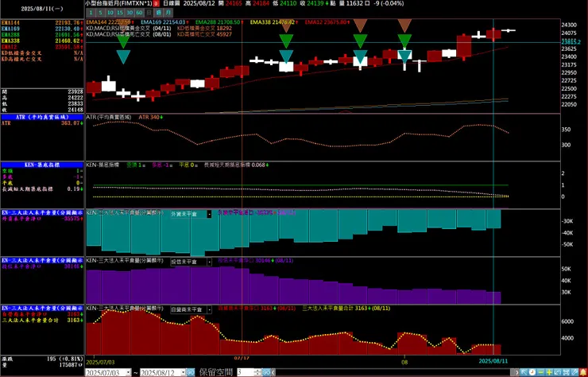The width and height of the screenshot is (588, 377).
Task: Click the 外資未平倉淨口 panel header at left
Action: 42,212
